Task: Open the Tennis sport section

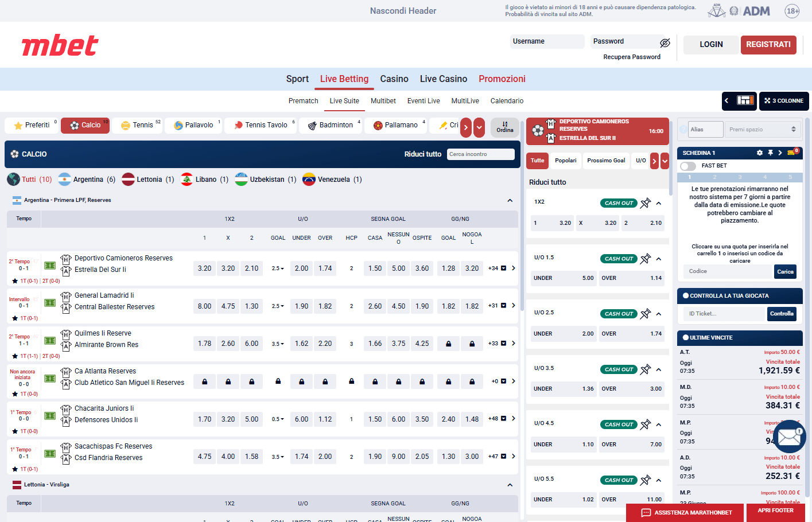Action: click(137, 124)
